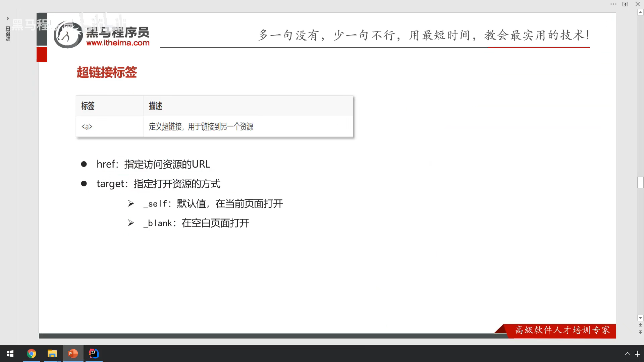Open File Explorer from the taskbar
The height and width of the screenshot is (362, 644).
click(x=52, y=354)
